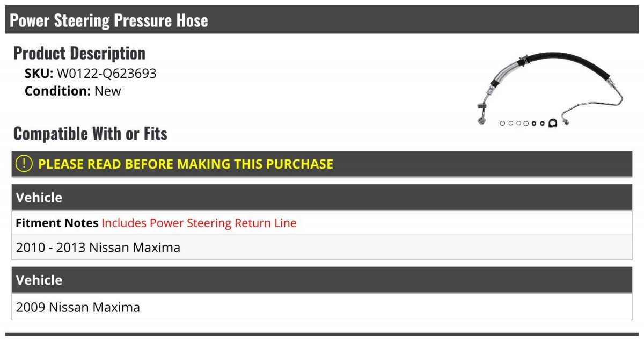Click the yellow exclamation warning icon
644x341 pixels.
pyautogui.click(x=24, y=163)
